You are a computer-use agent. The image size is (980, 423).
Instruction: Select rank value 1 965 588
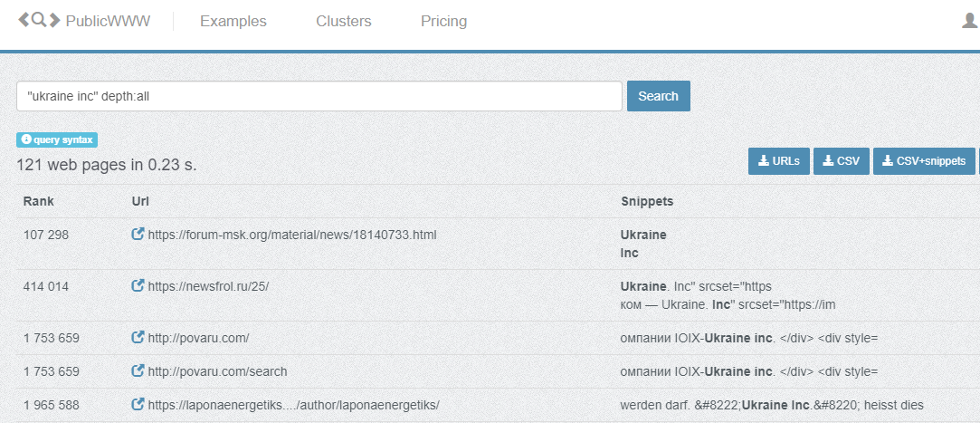click(x=52, y=406)
